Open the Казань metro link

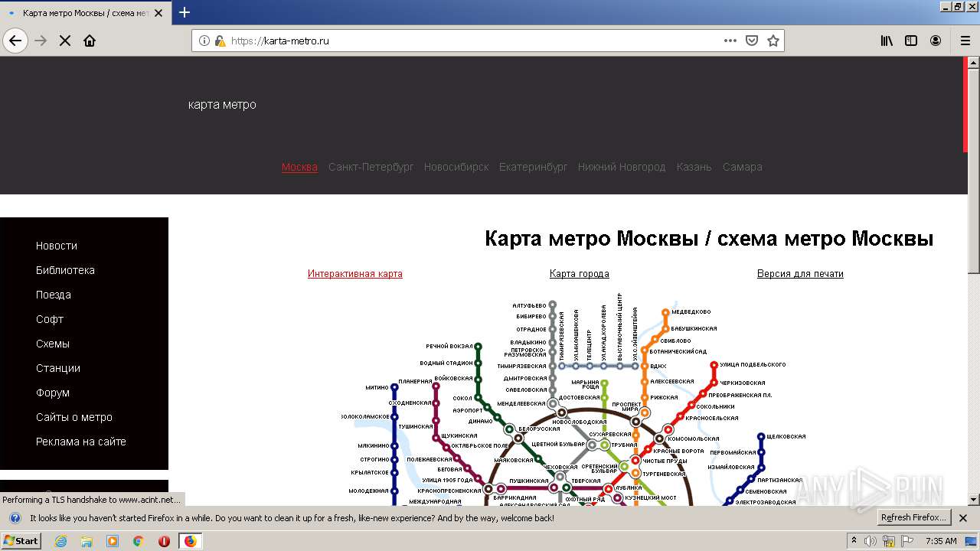click(694, 167)
